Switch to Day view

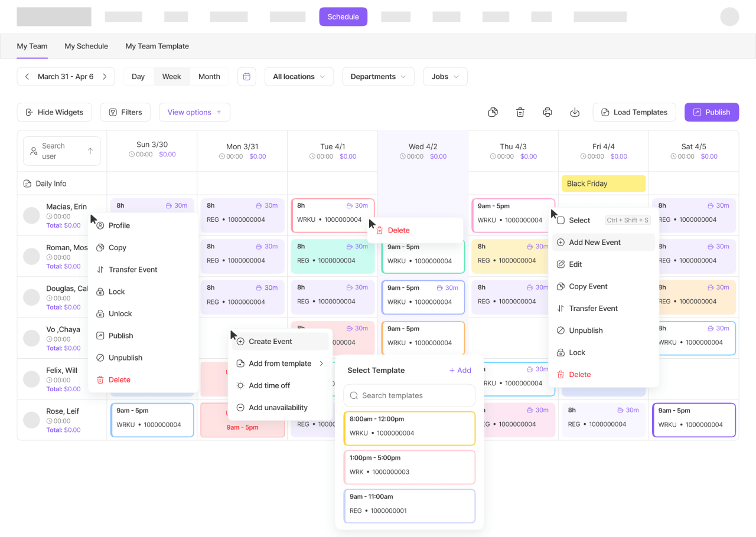click(138, 76)
